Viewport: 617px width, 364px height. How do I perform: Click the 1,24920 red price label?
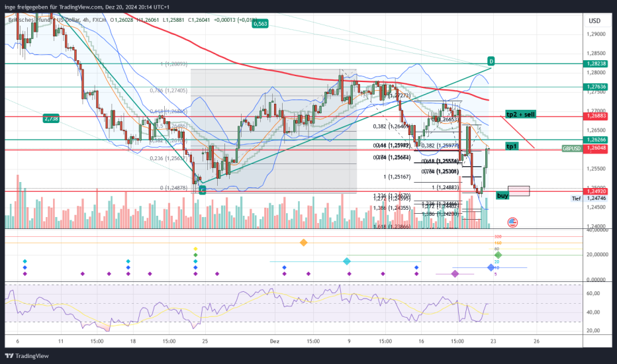(x=596, y=191)
